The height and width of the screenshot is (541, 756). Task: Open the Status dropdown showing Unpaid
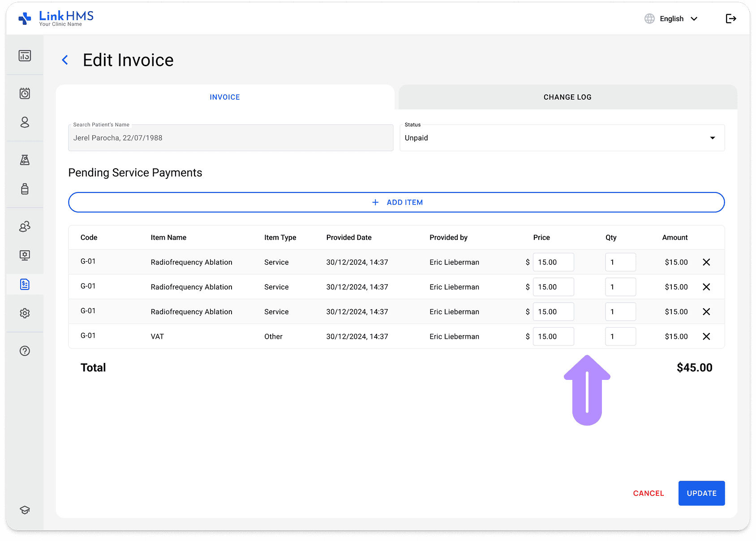562,138
